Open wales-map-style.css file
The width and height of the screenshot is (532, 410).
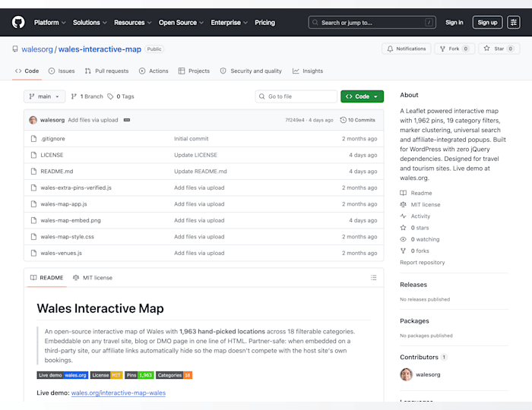pyautogui.click(x=67, y=237)
